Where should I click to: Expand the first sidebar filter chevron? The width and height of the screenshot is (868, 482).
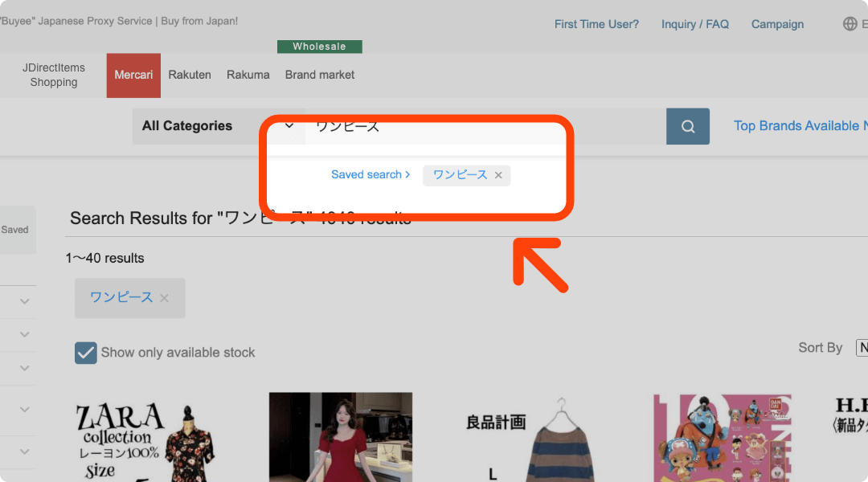pyautogui.click(x=24, y=301)
